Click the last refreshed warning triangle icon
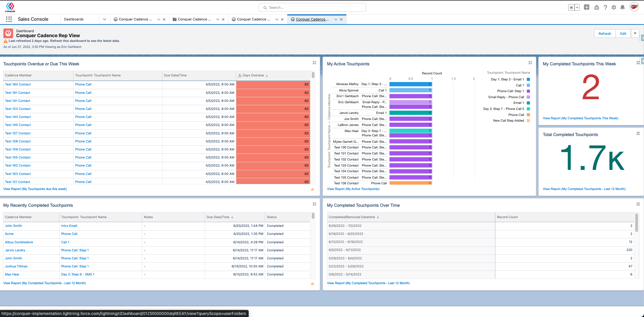This screenshot has width=644, height=317. point(5,41)
